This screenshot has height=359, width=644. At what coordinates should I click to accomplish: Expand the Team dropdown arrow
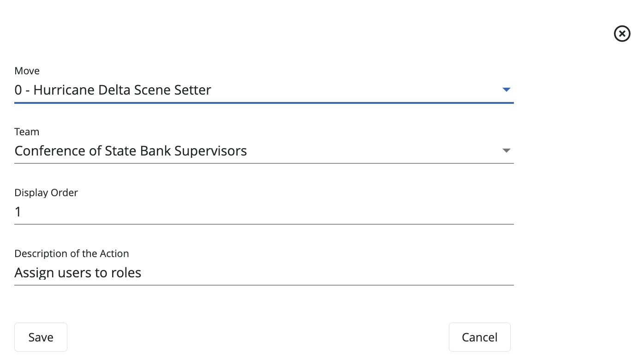(506, 150)
